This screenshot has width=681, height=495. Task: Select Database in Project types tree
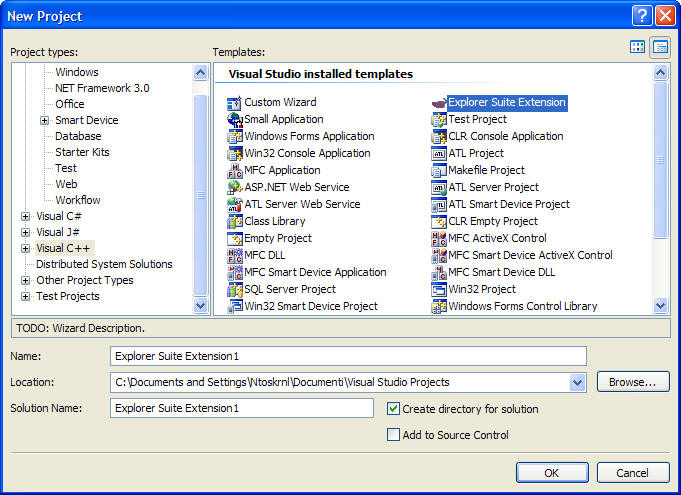pos(78,136)
